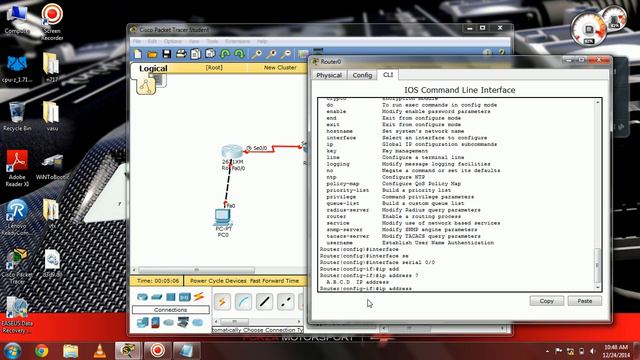The image size is (640, 360).
Task: Select the WAN Emulation cloud category icon
Action: (x=169, y=322)
